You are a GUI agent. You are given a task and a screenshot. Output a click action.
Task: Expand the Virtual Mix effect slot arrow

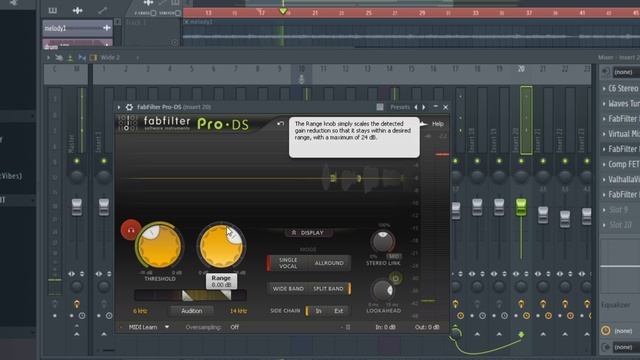click(604, 134)
